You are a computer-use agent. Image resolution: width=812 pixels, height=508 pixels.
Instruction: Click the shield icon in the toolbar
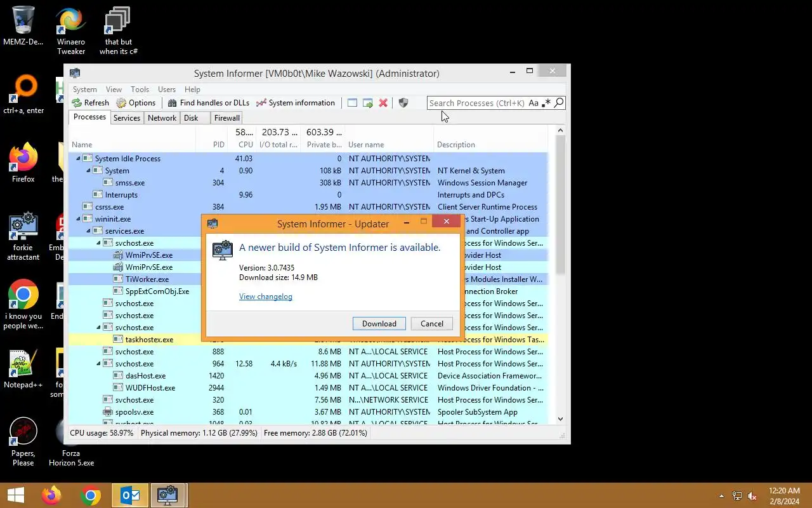403,103
